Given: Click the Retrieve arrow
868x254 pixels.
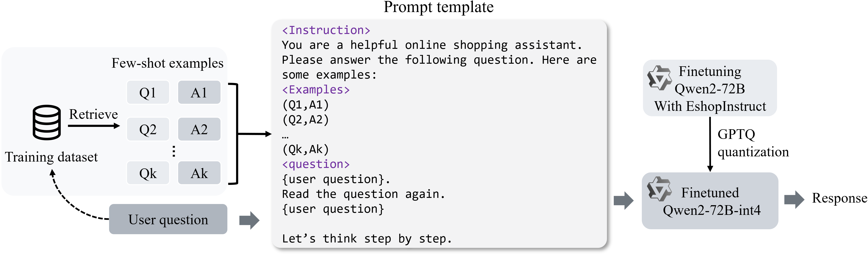Looking at the screenshot, I should click(x=94, y=126).
